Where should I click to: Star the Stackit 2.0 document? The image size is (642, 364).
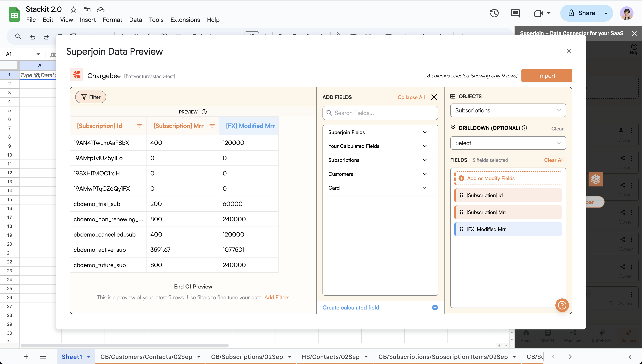tap(73, 10)
